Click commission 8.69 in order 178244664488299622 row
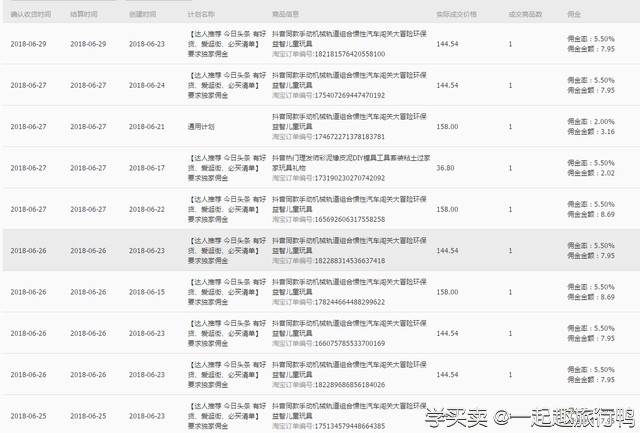Viewport: 640px width, 433px height. [608, 297]
